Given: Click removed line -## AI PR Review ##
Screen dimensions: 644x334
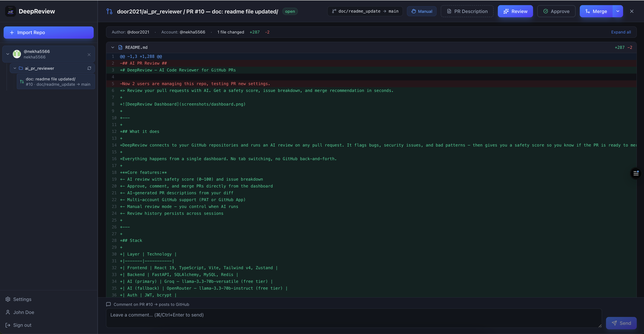Looking at the screenshot, I should click(371, 63).
